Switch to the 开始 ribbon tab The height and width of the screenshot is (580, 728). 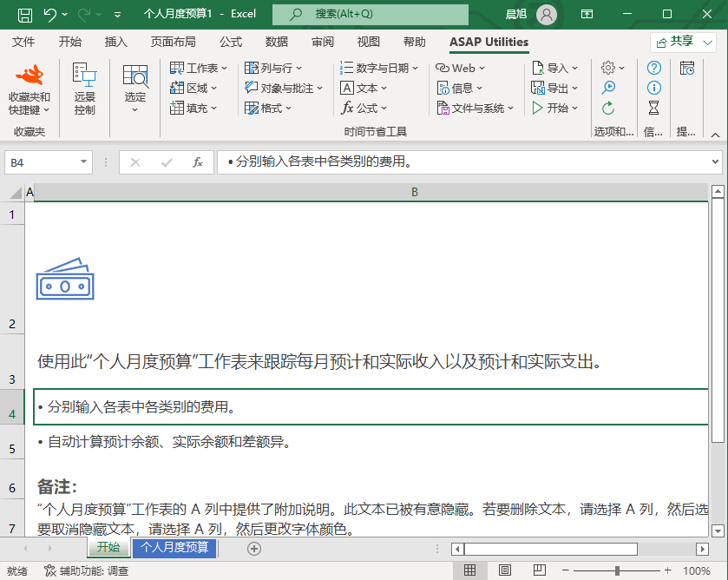70,42
